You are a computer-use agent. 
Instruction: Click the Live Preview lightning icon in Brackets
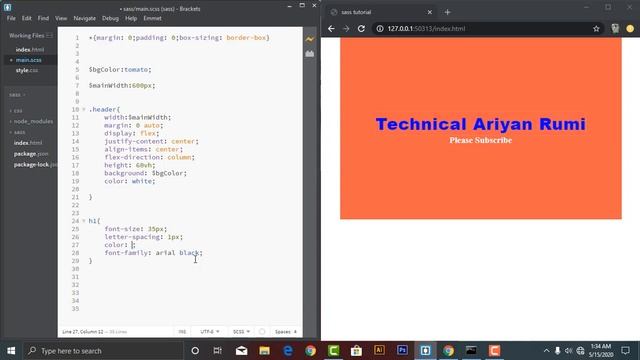(x=310, y=39)
